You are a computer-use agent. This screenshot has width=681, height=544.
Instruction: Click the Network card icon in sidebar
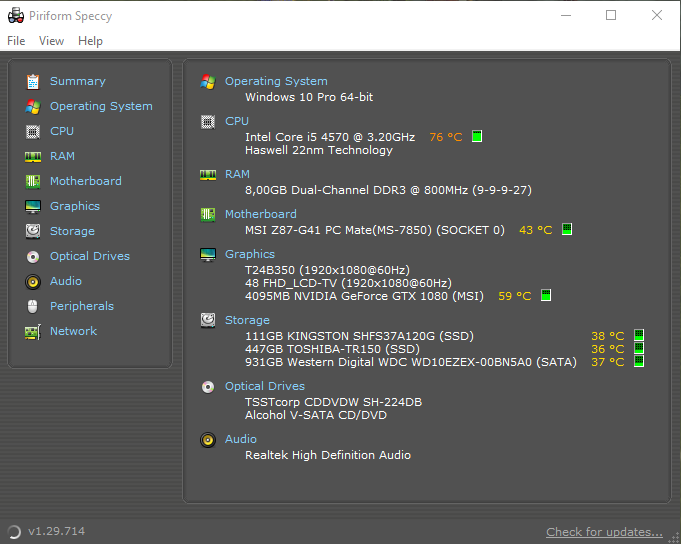tap(33, 332)
